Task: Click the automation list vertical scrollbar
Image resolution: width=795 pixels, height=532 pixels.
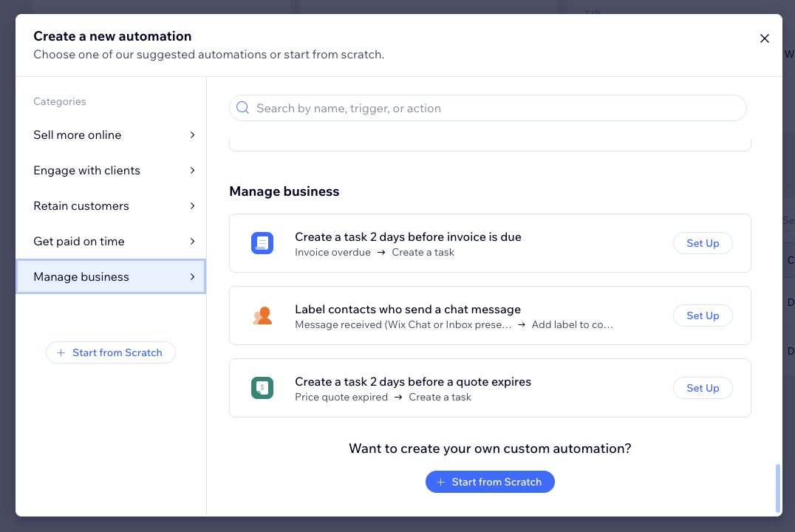Action: pyautogui.click(x=777, y=488)
